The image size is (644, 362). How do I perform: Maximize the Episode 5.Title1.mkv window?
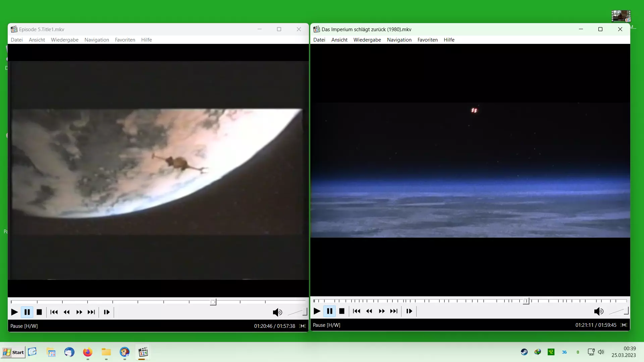point(279,29)
